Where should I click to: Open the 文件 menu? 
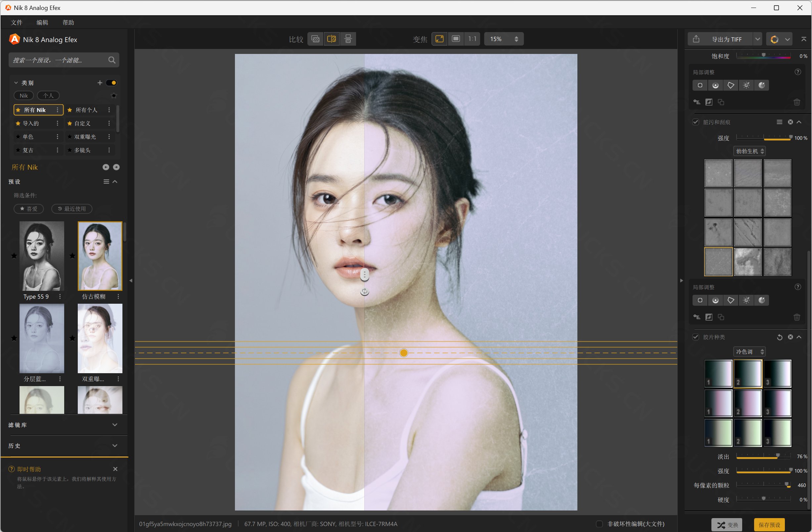pos(16,22)
